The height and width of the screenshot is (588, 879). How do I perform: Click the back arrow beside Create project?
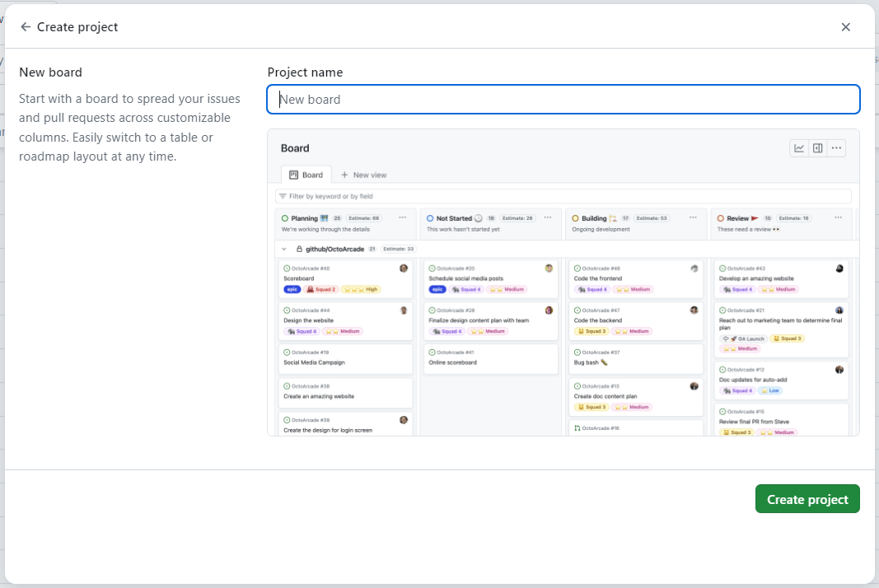coord(26,26)
